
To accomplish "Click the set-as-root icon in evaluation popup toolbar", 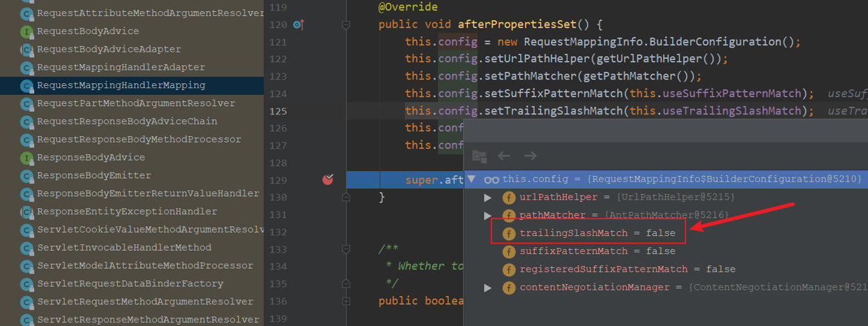I will tap(479, 156).
